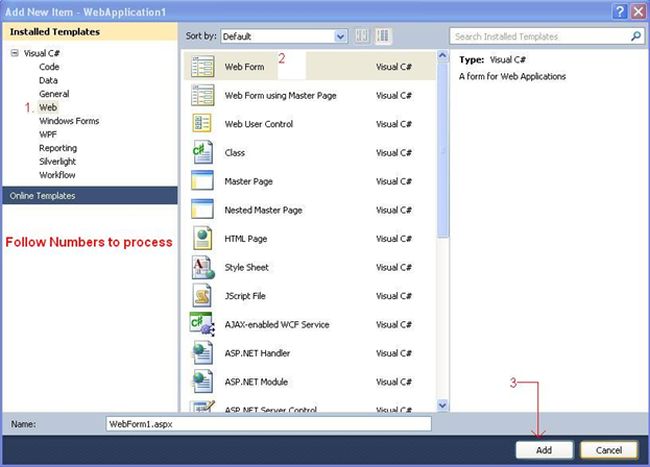Pick the Master Page template icon
Viewport: 650px width, 467px height.
202,181
